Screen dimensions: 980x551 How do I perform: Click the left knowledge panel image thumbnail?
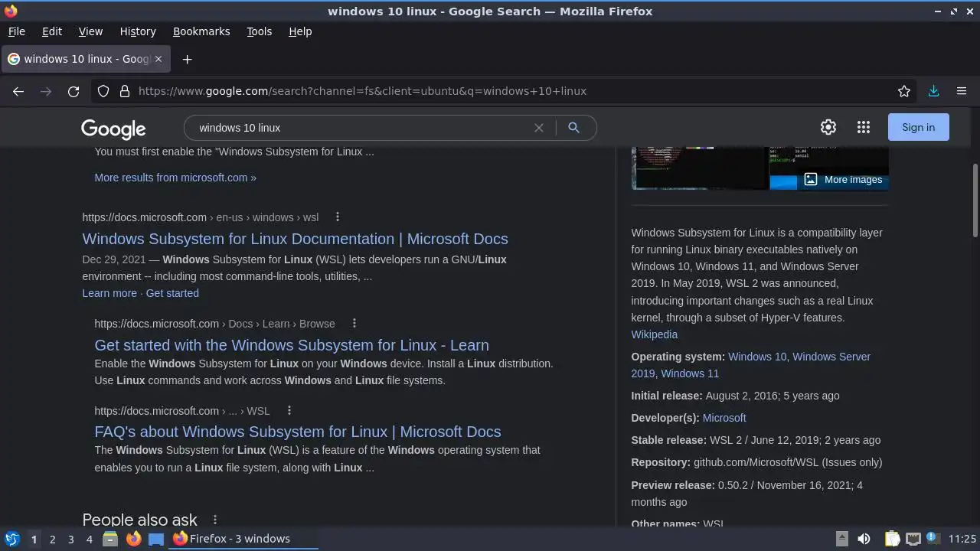[700, 168]
